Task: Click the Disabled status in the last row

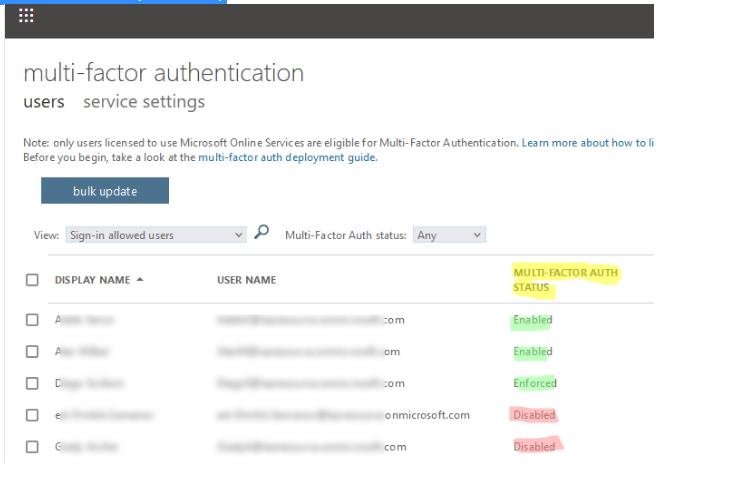Action: coord(534,447)
